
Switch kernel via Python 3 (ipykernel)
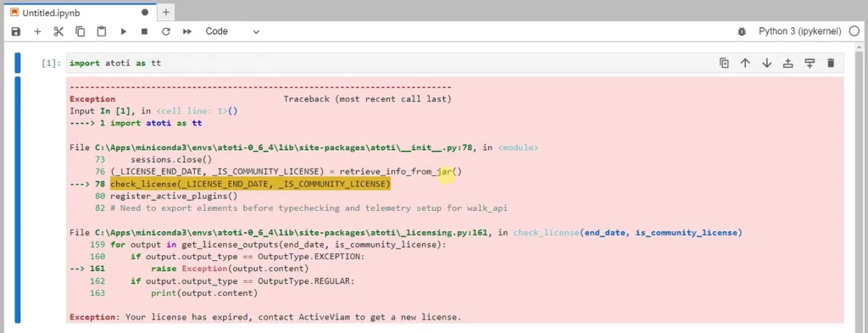click(x=800, y=31)
